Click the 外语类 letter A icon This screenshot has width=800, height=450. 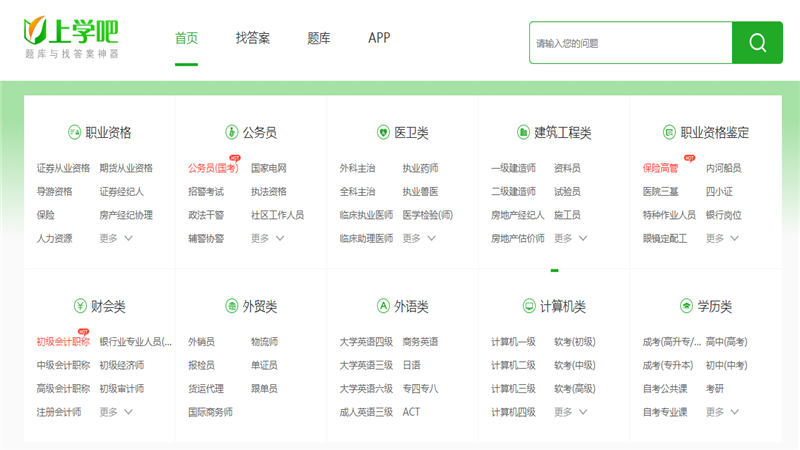(x=383, y=306)
